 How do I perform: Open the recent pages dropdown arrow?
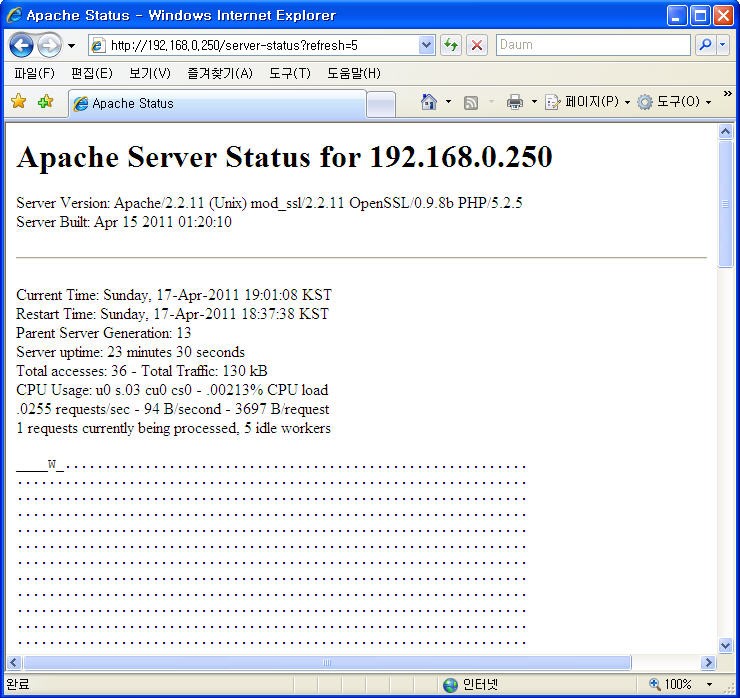point(71,46)
